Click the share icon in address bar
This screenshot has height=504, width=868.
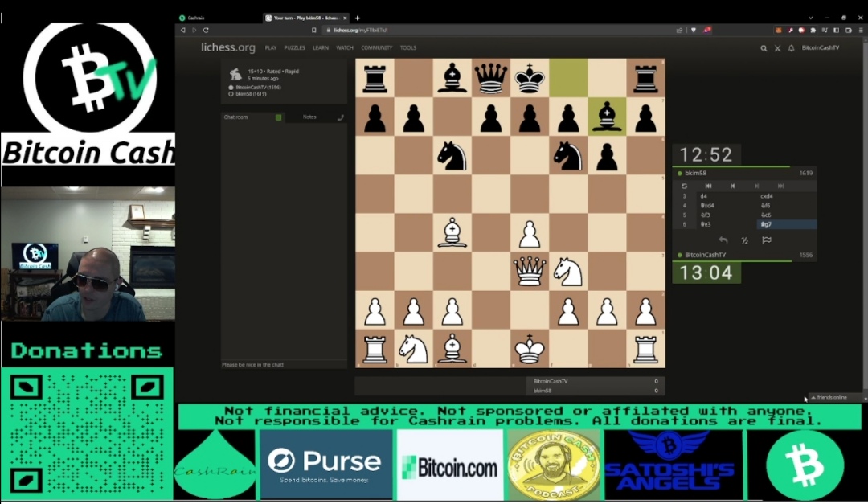[679, 31]
